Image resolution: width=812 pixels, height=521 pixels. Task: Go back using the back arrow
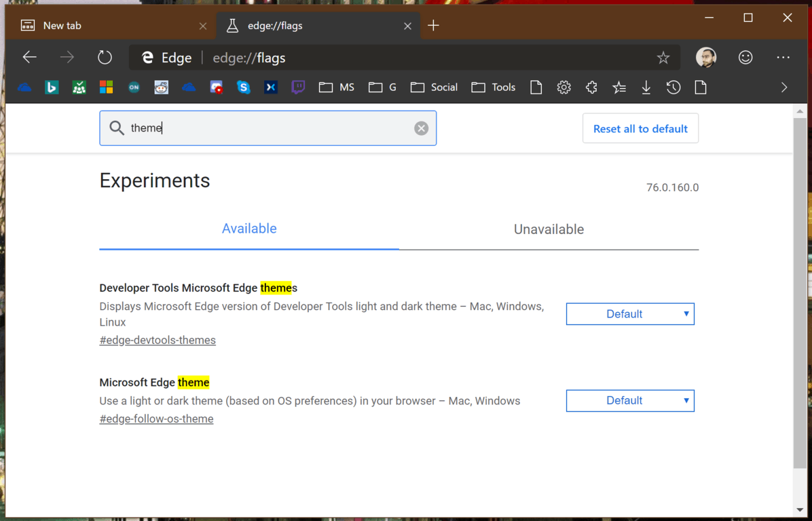(29, 58)
